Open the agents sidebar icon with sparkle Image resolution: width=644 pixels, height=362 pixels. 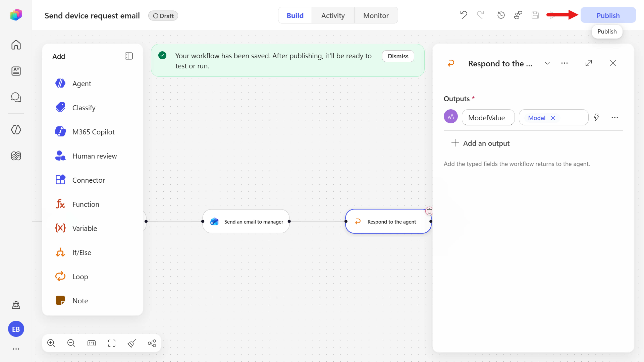16,71
